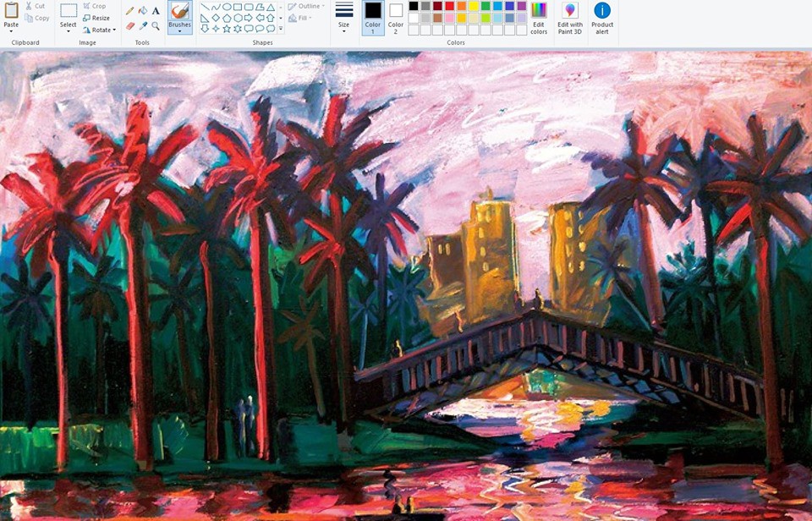Pick the yellow color swatch
812x521 pixels.
click(x=472, y=8)
